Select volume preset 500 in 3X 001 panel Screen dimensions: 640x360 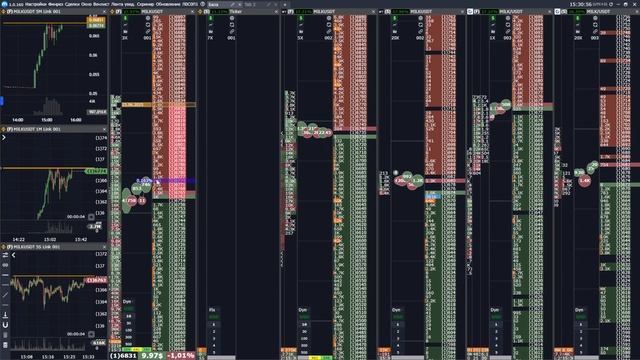[129, 344]
